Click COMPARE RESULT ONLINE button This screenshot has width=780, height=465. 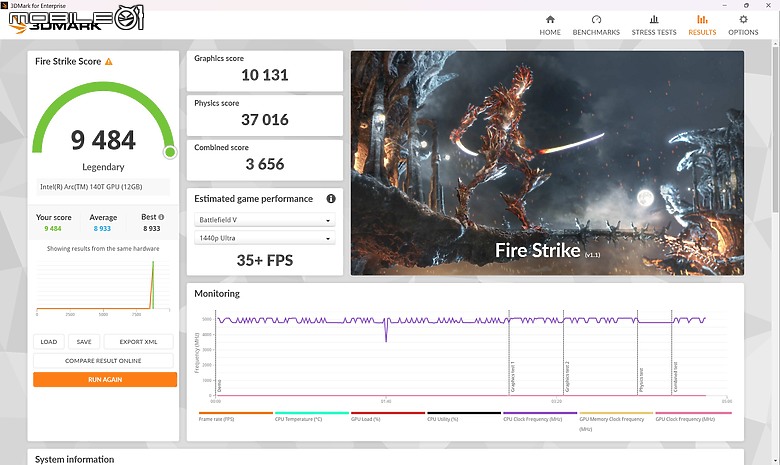click(x=103, y=361)
